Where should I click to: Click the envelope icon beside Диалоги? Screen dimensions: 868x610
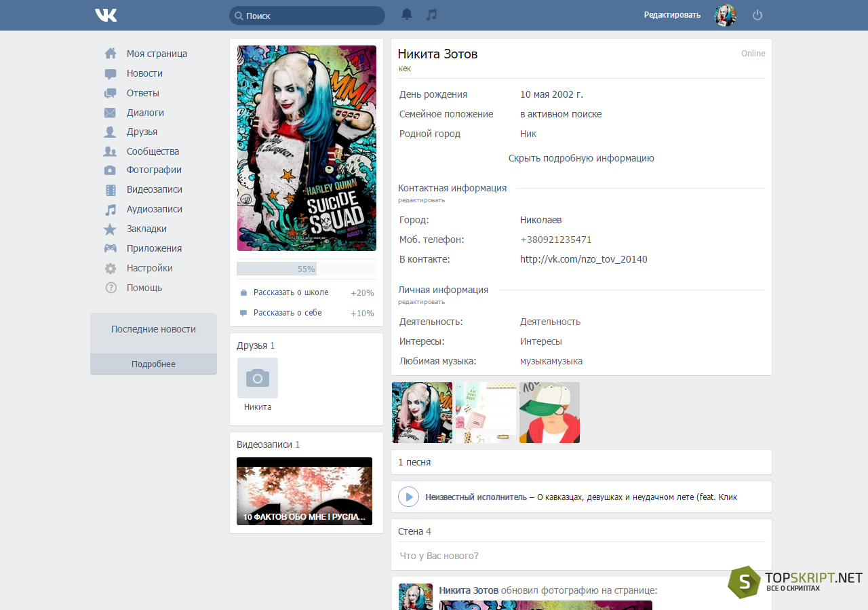111,113
